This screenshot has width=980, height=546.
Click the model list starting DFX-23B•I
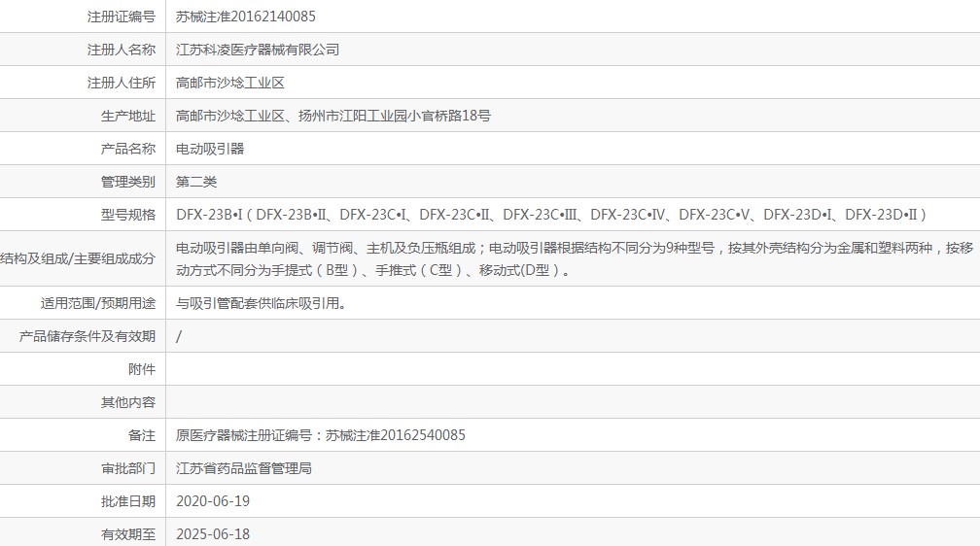(x=550, y=215)
